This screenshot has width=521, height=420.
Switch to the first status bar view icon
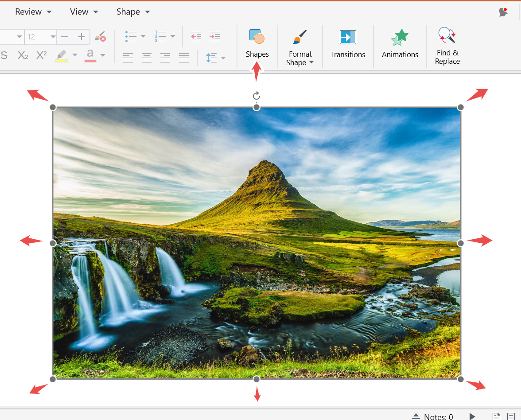point(496,416)
